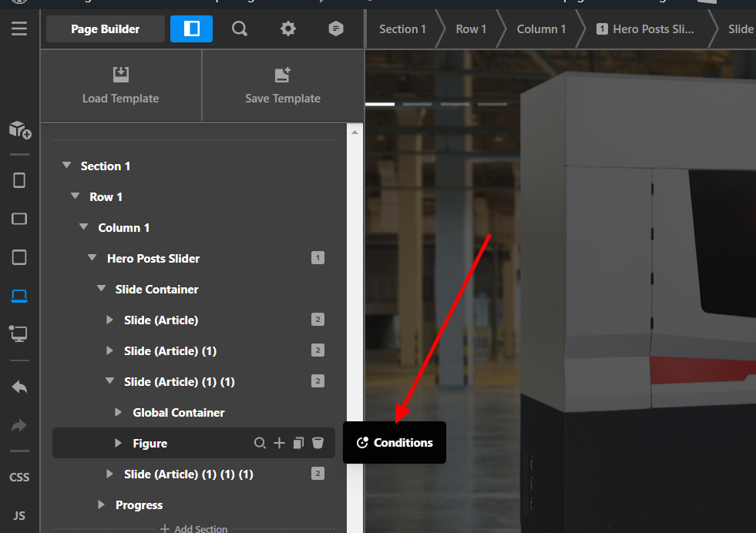Switch to mobile phone preview size
756x533 pixels.
point(19,180)
